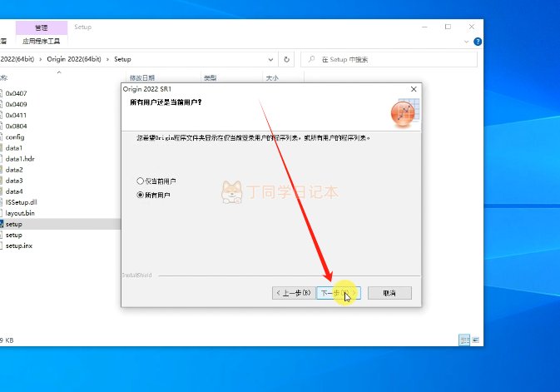Minimize the Explorer Setup window
This screenshot has height=392, width=560.
[424, 27]
